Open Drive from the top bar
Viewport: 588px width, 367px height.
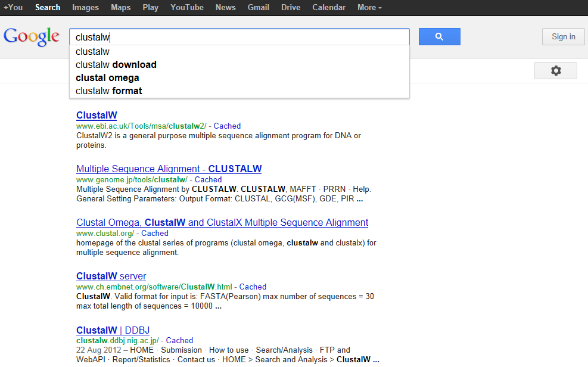(x=291, y=8)
